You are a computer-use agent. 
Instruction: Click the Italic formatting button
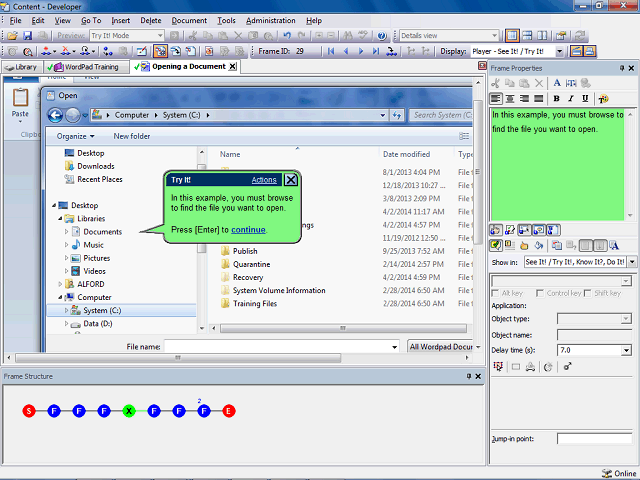(x=571, y=98)
